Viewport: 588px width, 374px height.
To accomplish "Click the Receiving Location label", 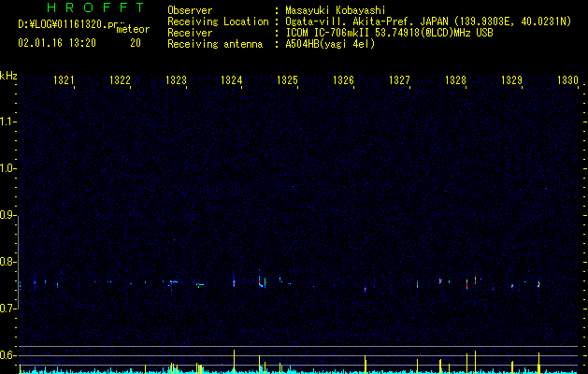I will tap(218, 22).
